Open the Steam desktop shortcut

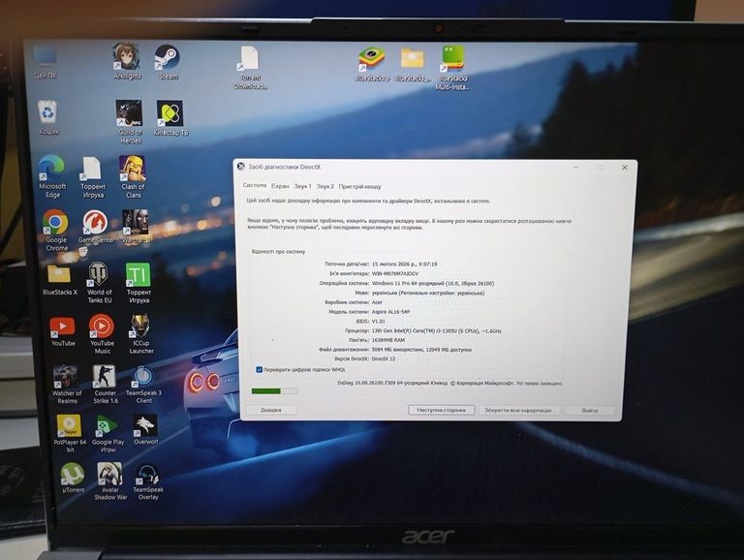tap(168, 61)
